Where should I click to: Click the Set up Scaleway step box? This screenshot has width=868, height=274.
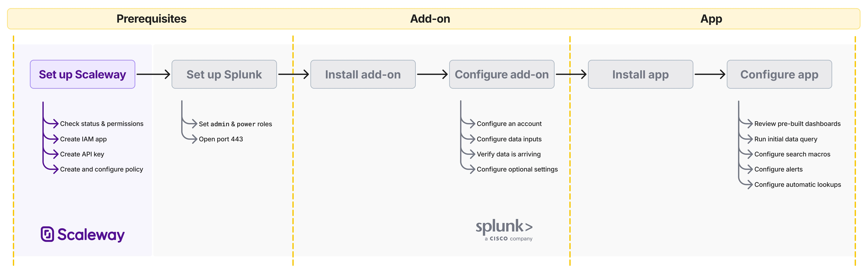pos(83,74)
